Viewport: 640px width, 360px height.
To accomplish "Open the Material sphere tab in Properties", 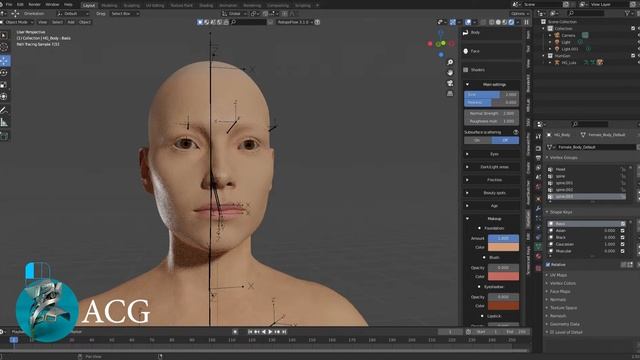I will tap(538, 256).
